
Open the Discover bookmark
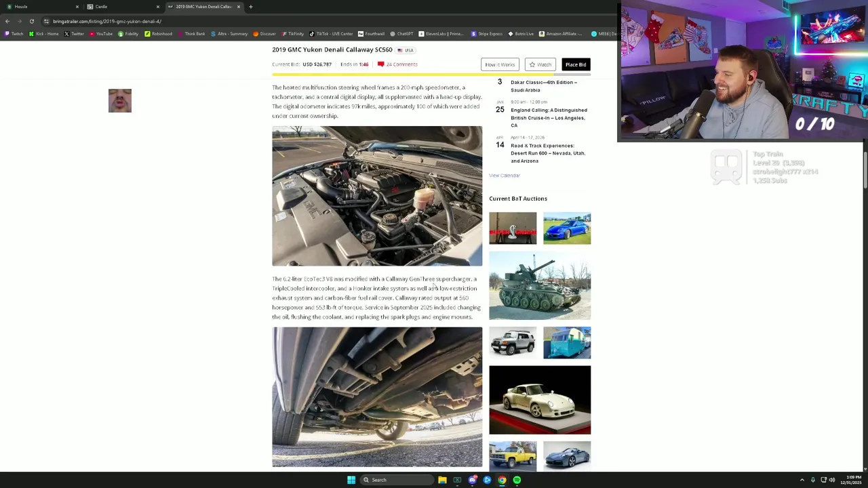(x=264, y=34)
